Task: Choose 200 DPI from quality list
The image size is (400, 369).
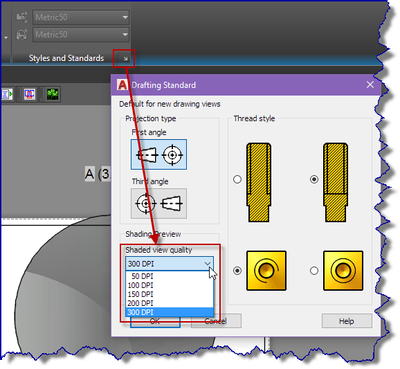Action: (169, 303)
